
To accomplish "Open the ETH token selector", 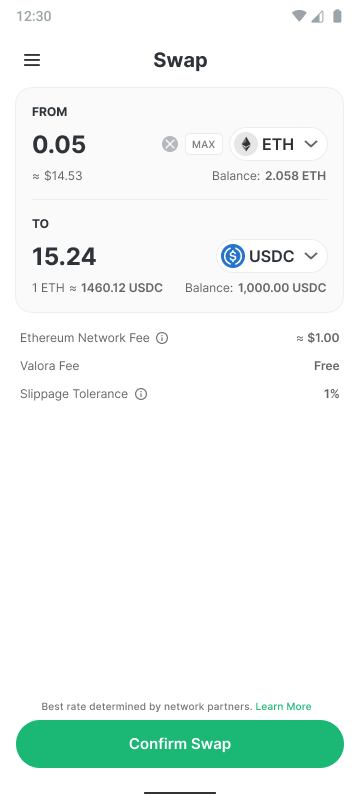I will (x=278, y=144).
